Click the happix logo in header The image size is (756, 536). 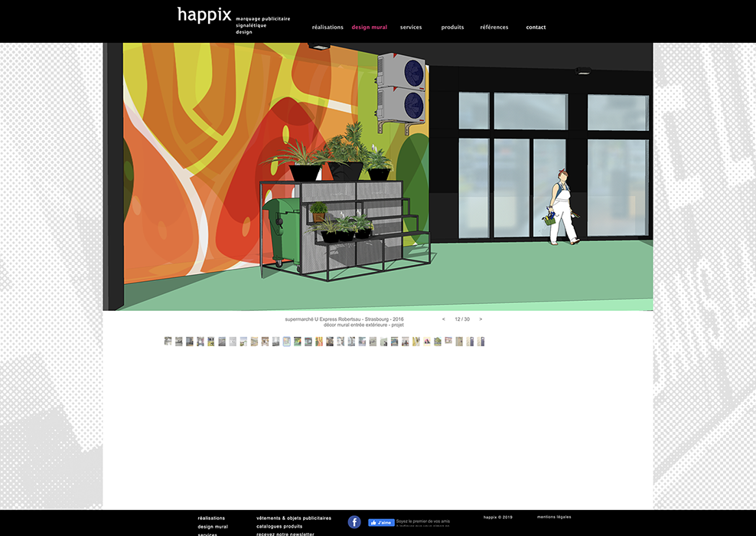coord(204,15)
